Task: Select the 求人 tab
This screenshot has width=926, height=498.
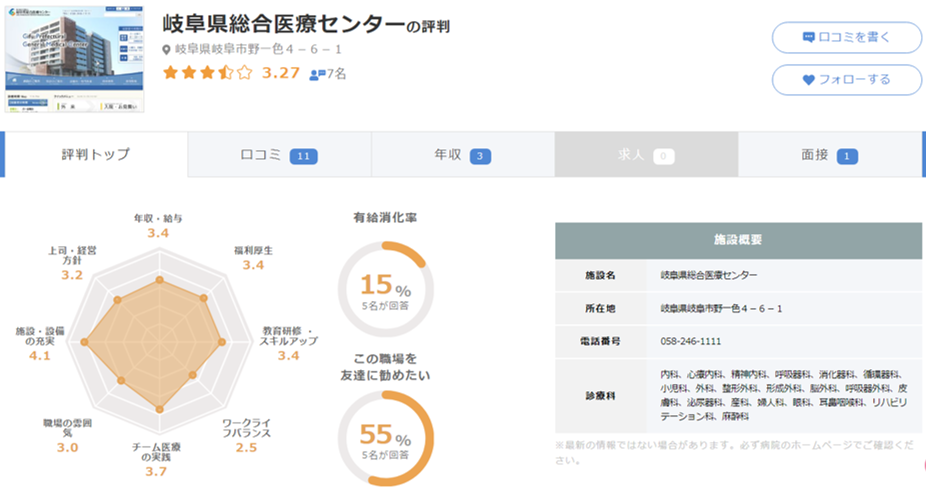Action: pos(646,155)
